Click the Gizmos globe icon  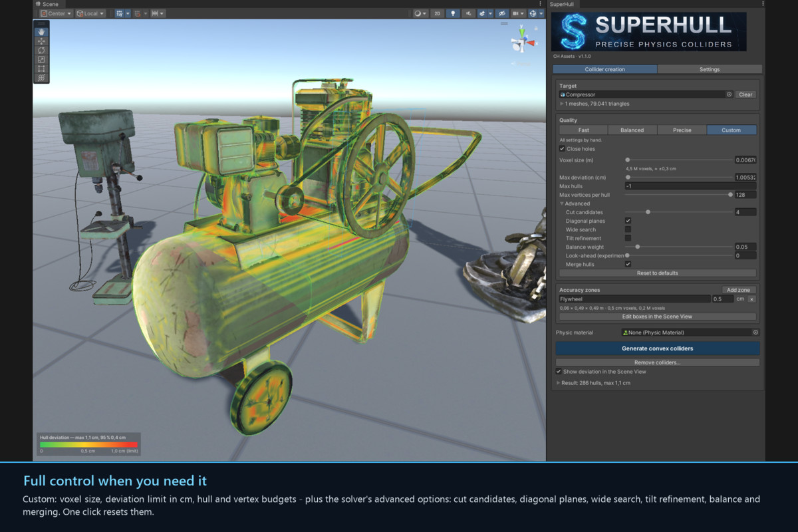(x=533, y=13)
